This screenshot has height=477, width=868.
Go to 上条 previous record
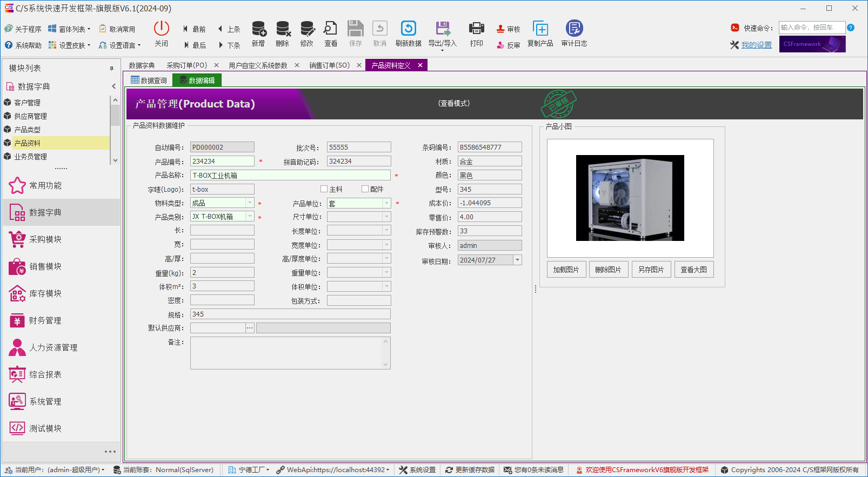[229, 29]
